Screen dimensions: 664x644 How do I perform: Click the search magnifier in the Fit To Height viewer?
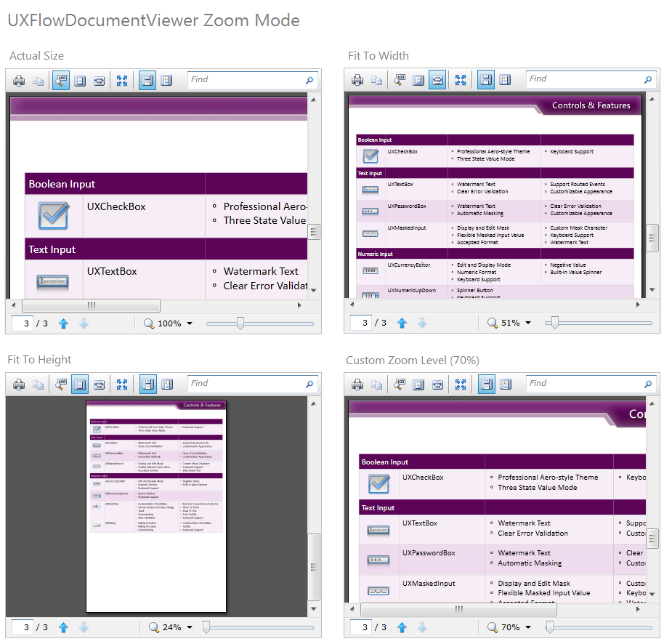[309, 384]
